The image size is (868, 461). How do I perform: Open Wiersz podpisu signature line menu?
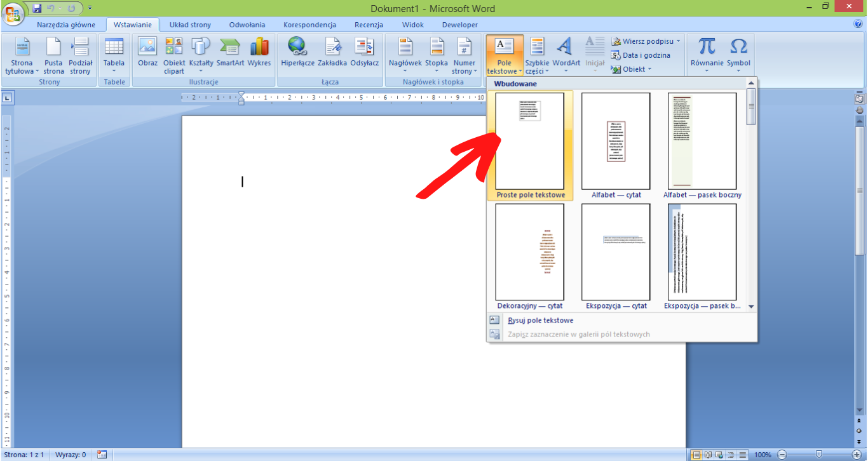point(646,41)
